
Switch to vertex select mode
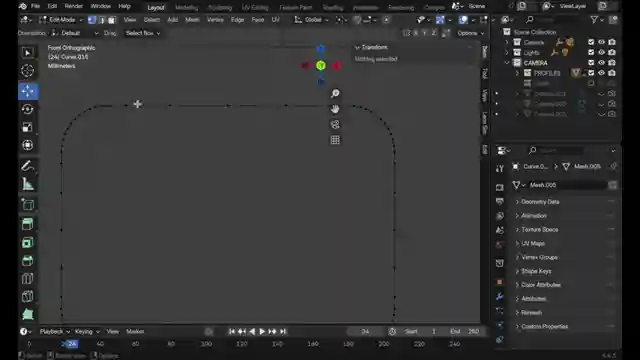tap(92, 20)
